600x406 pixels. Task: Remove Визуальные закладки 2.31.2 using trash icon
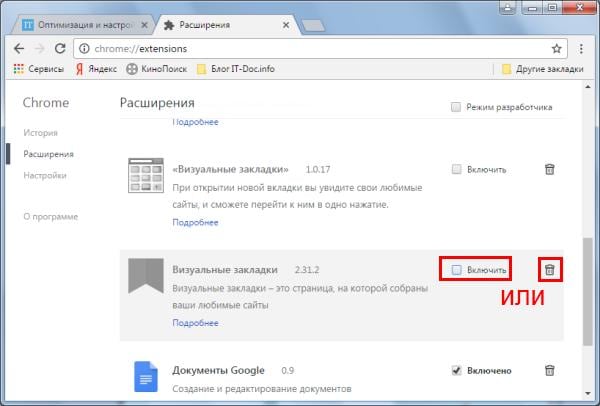549,270
